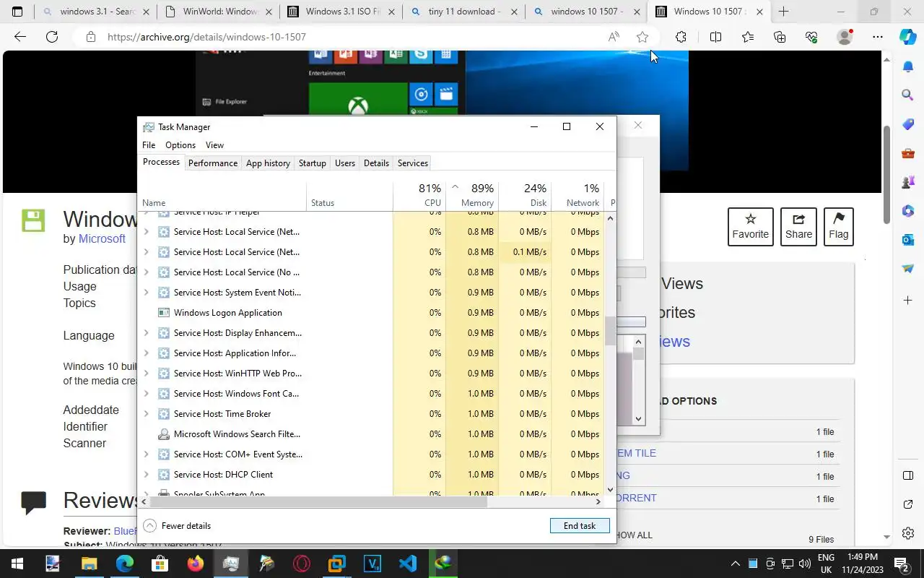
Task: Open the Favorites list icon
Action: pyautogui.click(x=748, y=37)
